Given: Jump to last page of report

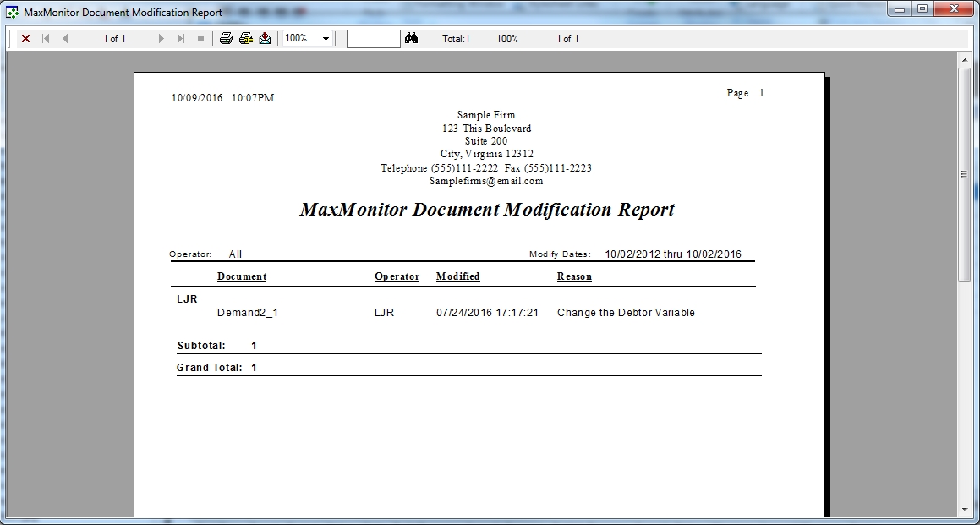Looking at the screenshot, I should click(x=180, y=39).
